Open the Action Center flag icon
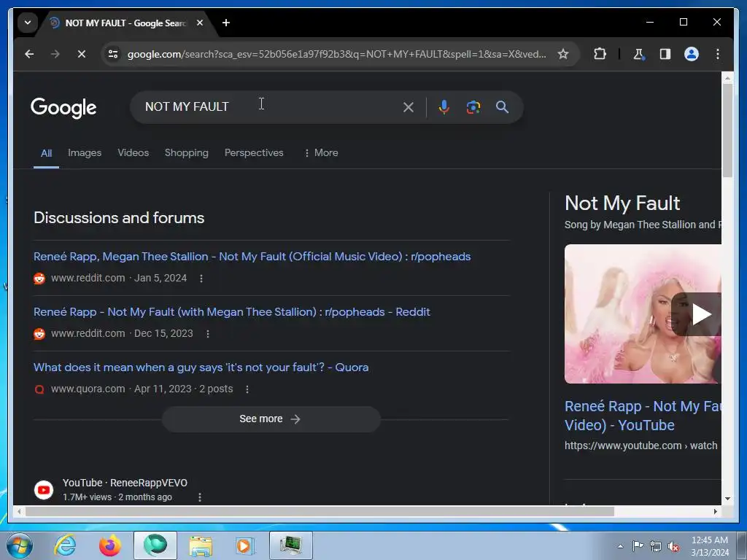747x560 pixels. (638, 546)
